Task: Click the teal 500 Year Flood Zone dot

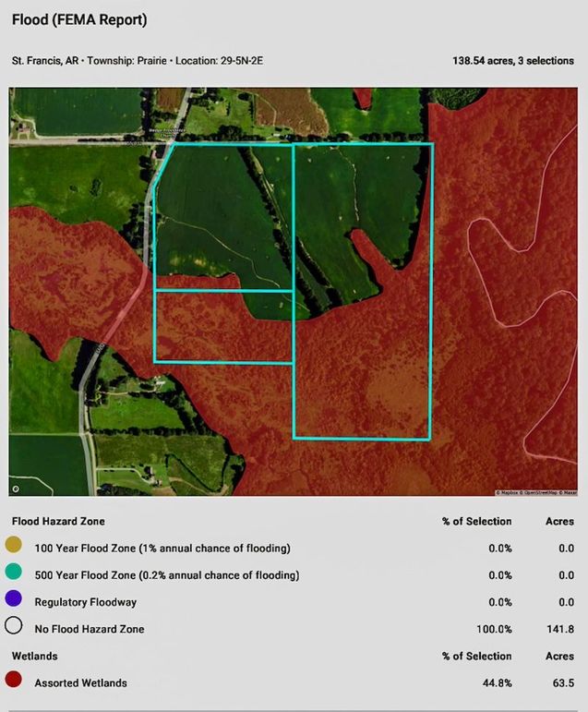Action: [x=14, y=574]
